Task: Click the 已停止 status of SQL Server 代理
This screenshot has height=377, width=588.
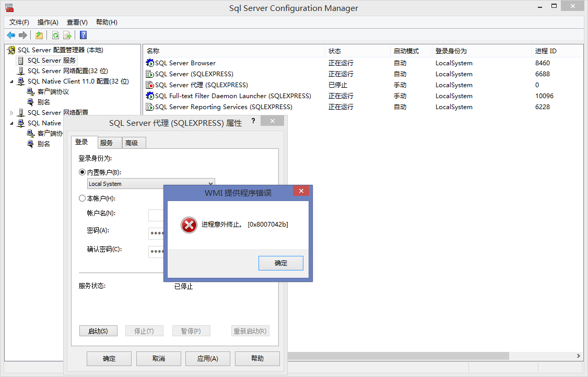Action: pyautogui.click(x=338, y=85)
